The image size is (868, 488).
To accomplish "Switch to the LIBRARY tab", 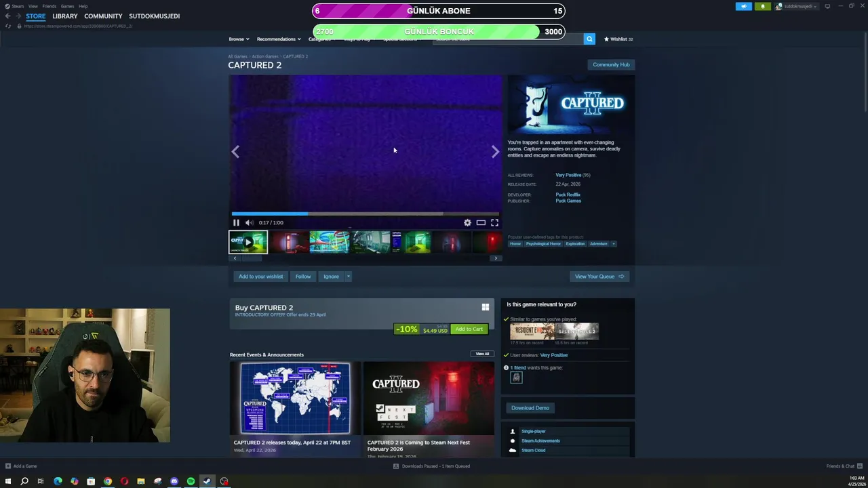I will tap(65, 16).
